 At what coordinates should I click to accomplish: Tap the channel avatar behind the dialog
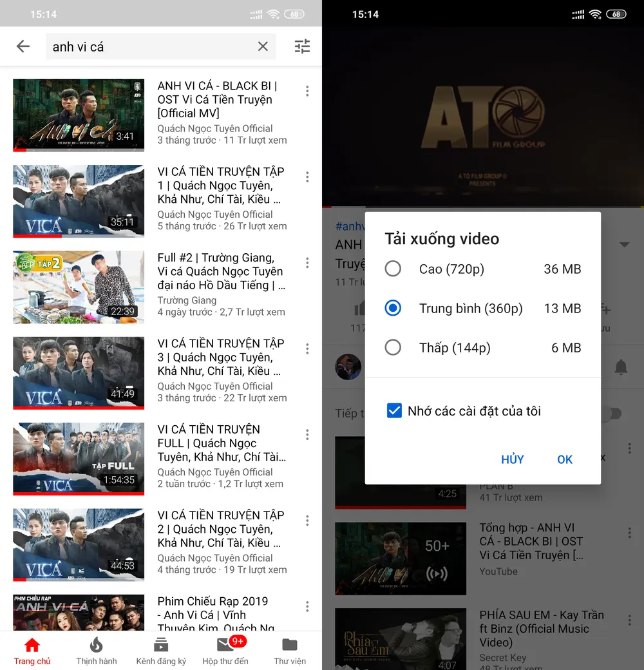tap(348, 367)
